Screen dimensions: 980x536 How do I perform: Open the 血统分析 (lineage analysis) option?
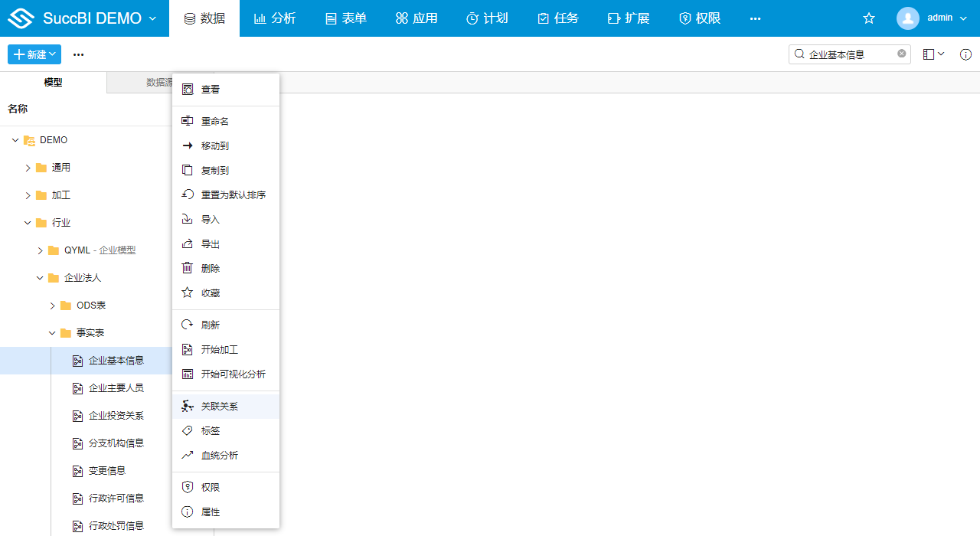tap(218, 455)
